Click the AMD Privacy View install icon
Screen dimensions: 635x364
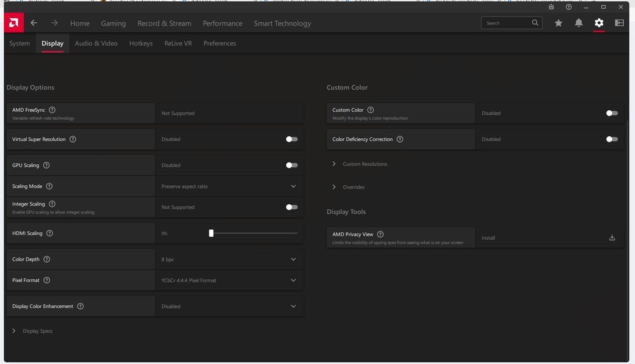click(612, 238)
